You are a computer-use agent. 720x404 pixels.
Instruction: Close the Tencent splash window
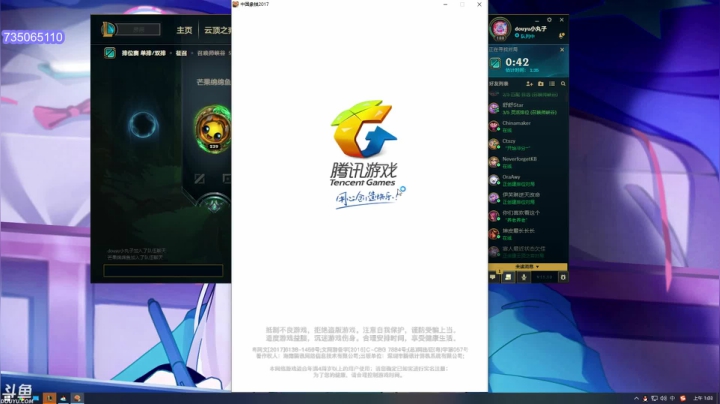(479, 5)
